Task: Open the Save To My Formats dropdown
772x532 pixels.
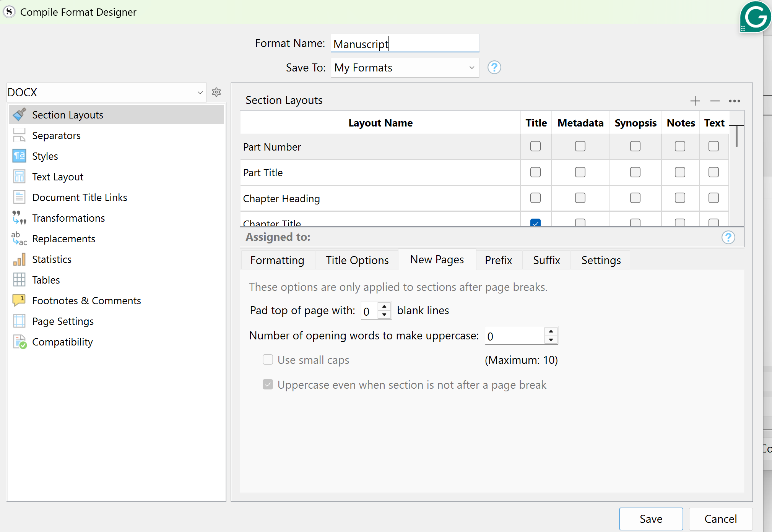Action: pyautogui.click(x=405, y=68)
